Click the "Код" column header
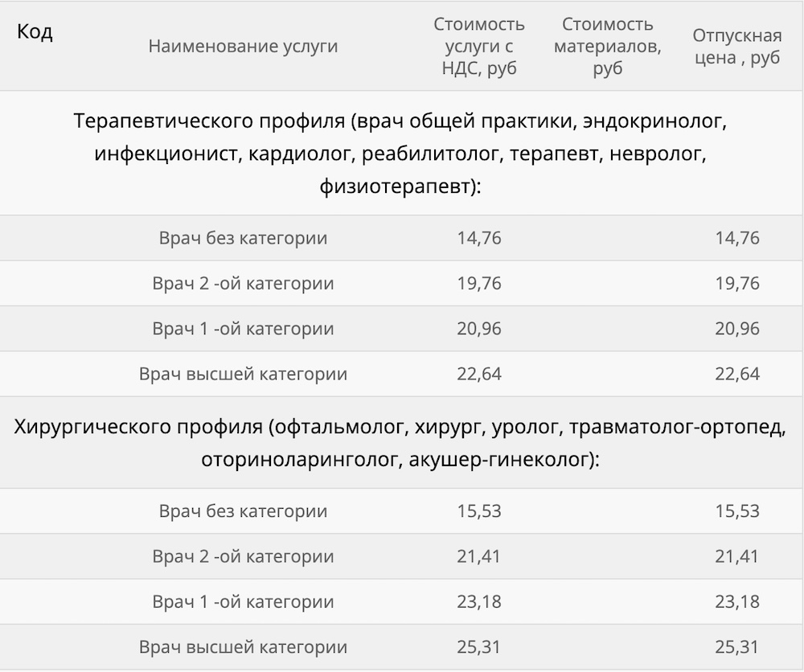 click(x=35, y=34)
